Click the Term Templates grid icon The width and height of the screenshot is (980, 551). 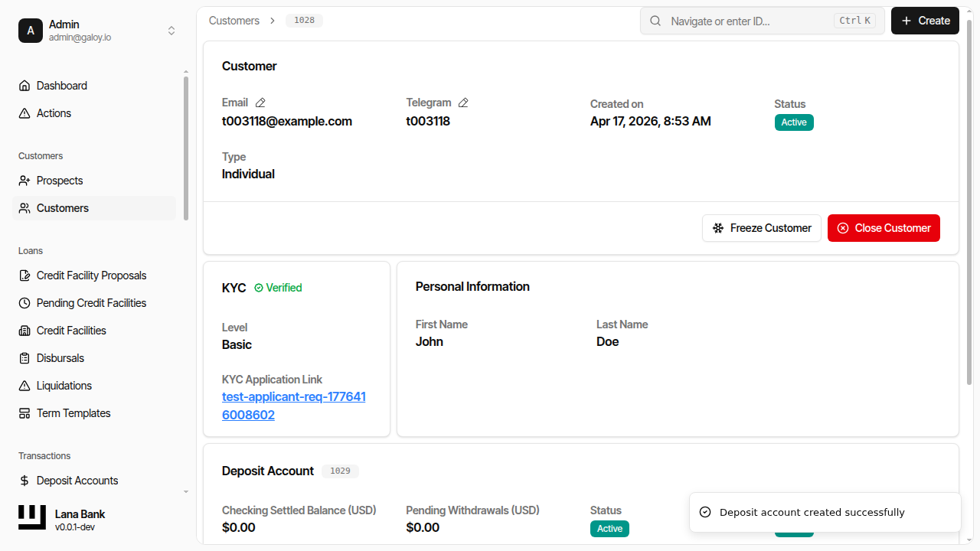pos(24,412)
